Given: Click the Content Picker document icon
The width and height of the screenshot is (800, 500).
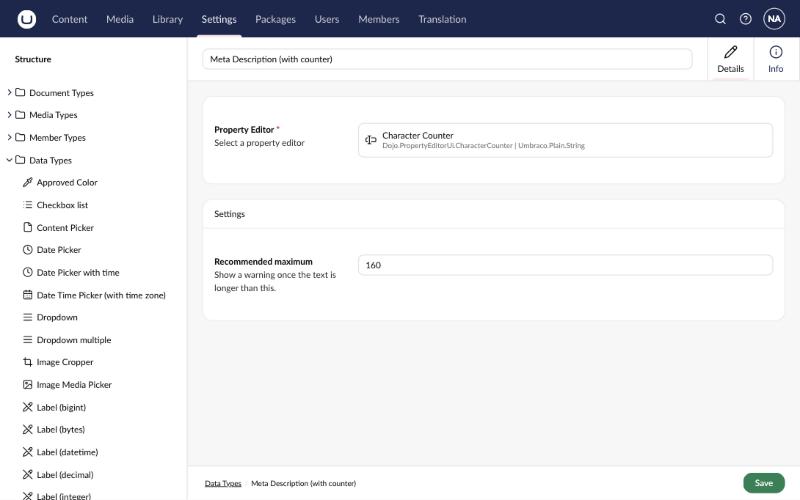Looking at the screenshot, I should [28, 227].
